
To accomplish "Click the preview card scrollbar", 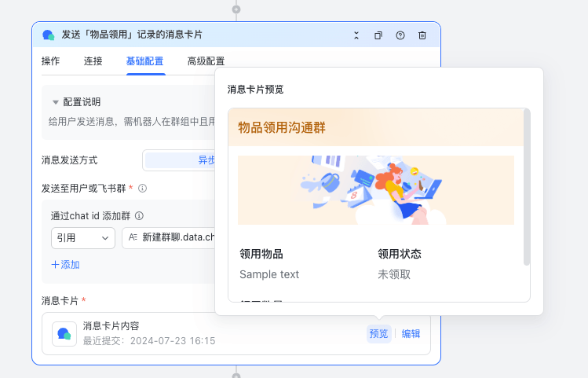I will click(x=527, y=187).
